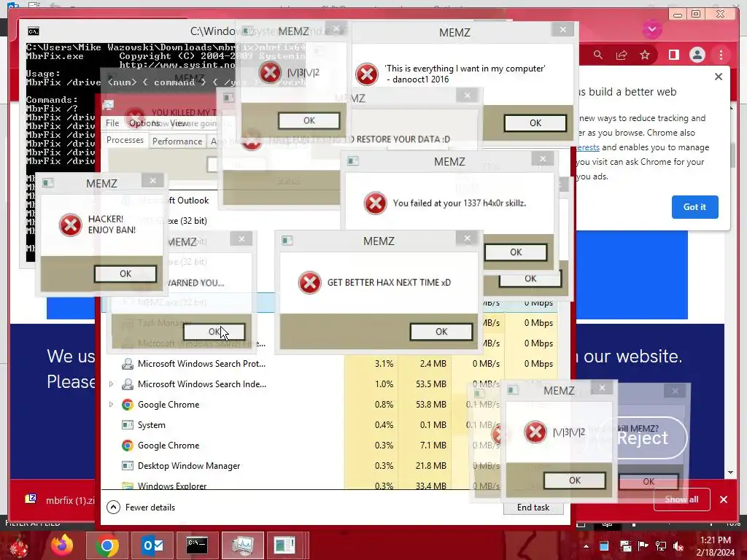
Task: Switch to Chrome from the taskbar
Action: [x=107, y=545]
